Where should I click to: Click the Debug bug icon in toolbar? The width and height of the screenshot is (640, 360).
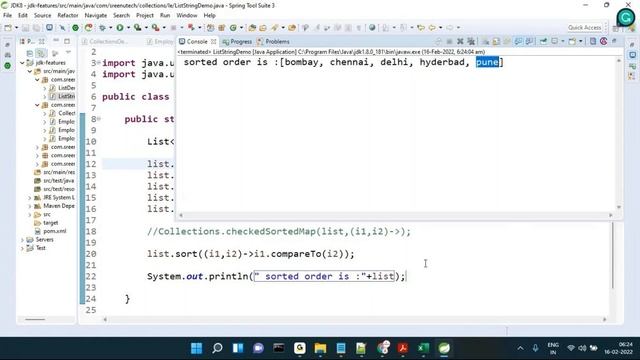point(102,27)
